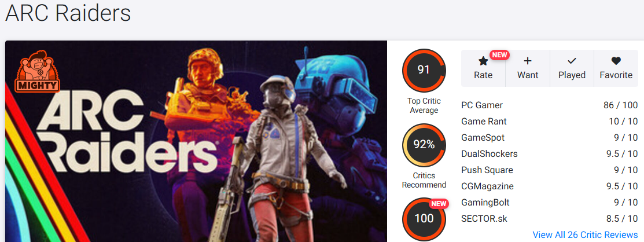The width and height of the screenshot is (644, 242).
Task: Click the 91 Top Critic Average score circle
Action: (424, 70)
